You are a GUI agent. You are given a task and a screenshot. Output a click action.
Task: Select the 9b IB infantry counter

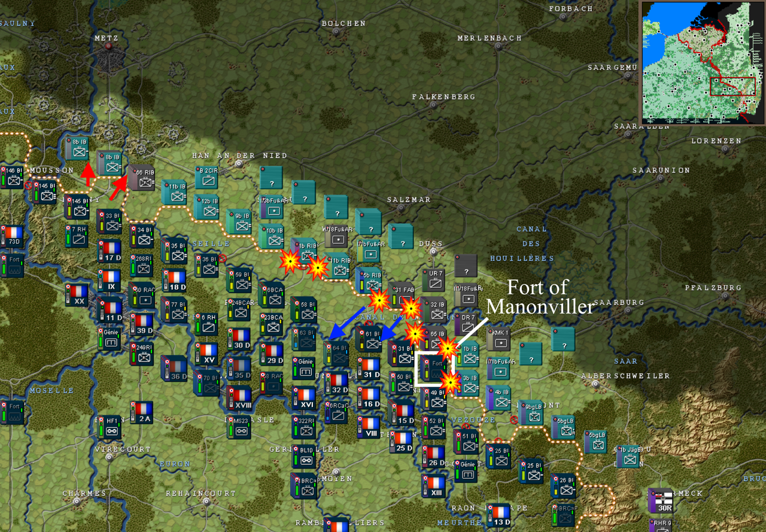pyautogui.click(x=239, y=221)
